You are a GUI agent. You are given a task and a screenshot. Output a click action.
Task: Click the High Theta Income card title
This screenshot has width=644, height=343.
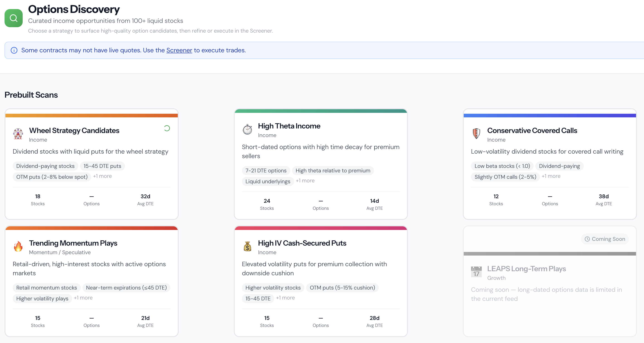click(289, 126)
